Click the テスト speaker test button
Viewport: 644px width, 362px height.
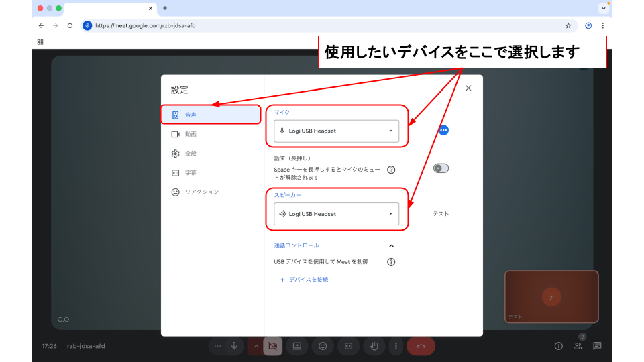click(x=441, y=214)
